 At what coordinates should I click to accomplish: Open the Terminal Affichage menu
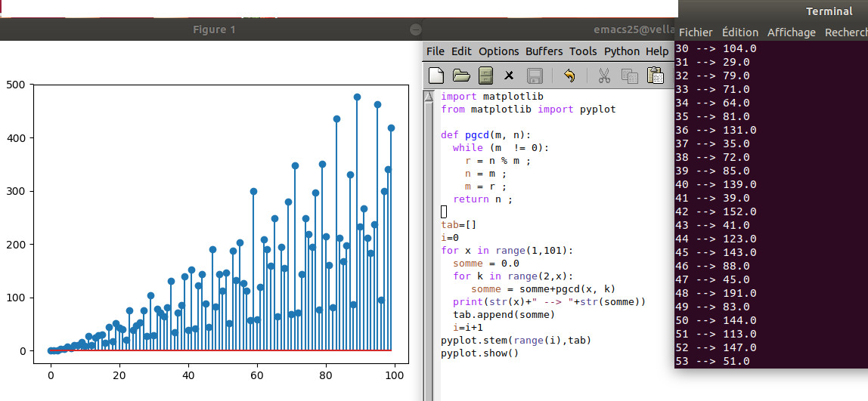coord(792,32)
